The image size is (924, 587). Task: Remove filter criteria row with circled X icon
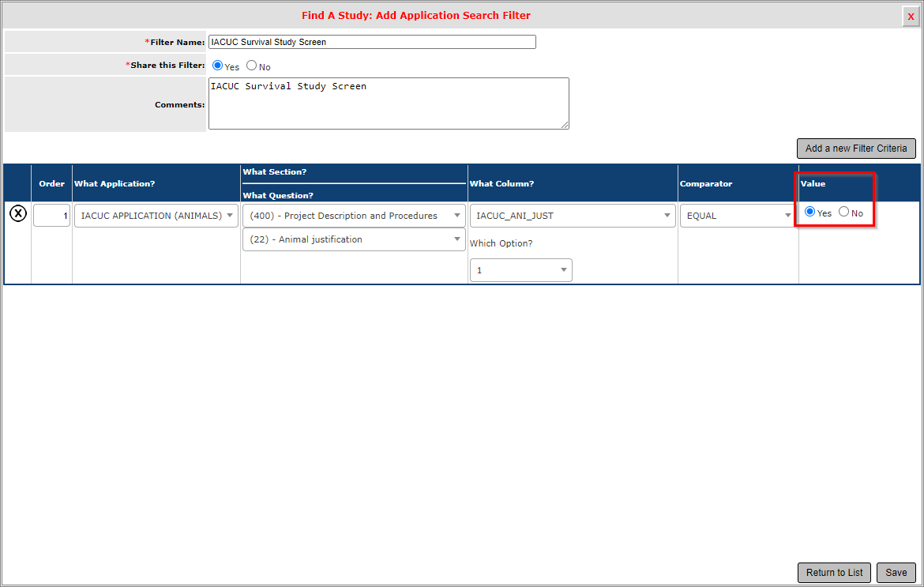click(18, 213)
